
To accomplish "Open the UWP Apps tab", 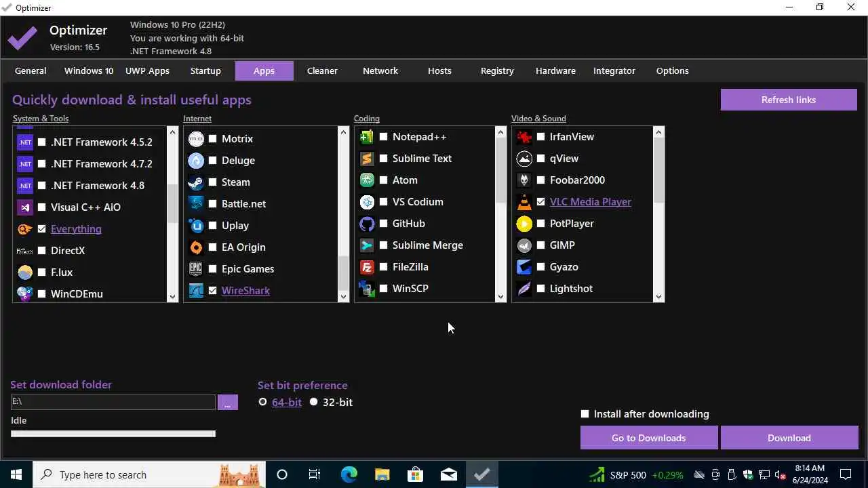I will point(147,70).
